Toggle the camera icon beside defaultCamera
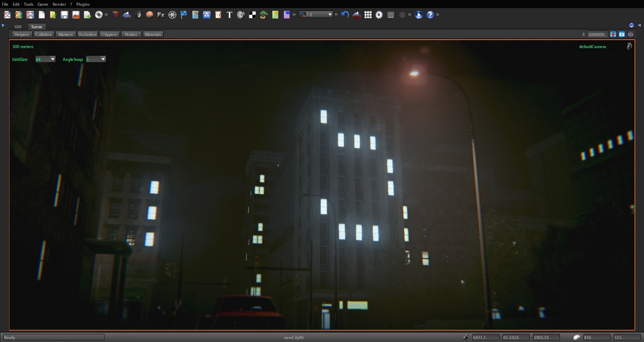The image size is (644, 342). [629, 46]
